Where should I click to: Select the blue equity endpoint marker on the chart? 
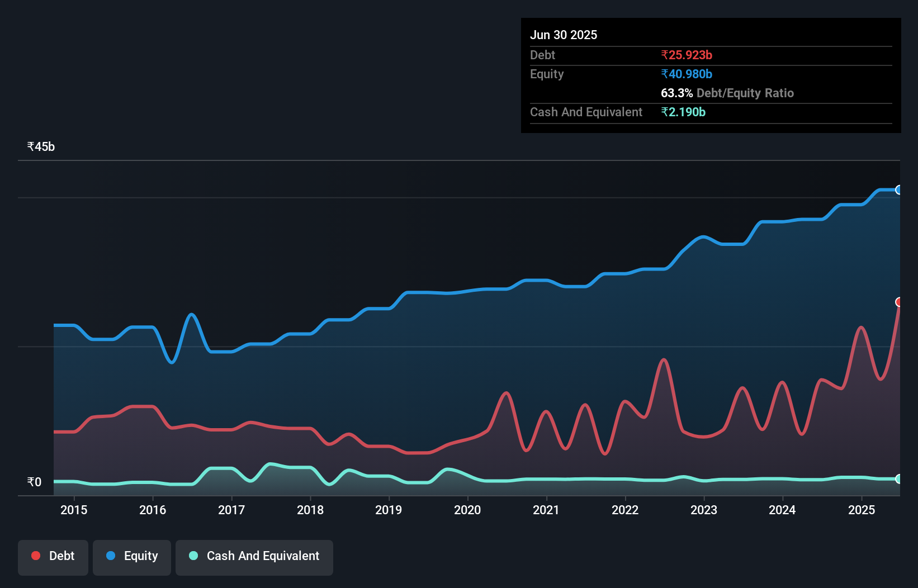[899, 190]
